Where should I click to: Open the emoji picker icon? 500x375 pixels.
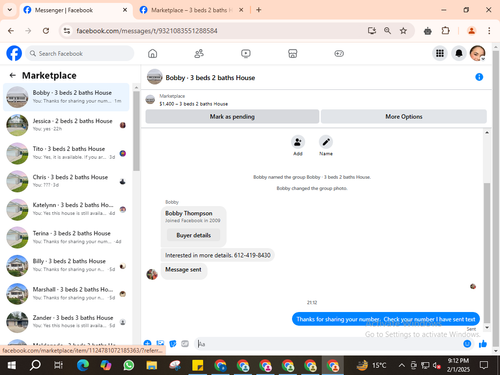pos(467,344)
